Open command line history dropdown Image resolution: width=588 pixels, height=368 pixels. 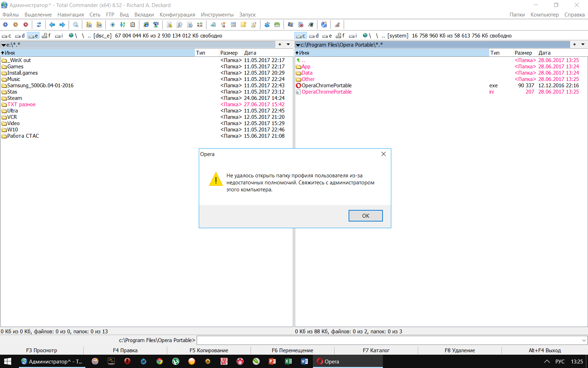584,340
